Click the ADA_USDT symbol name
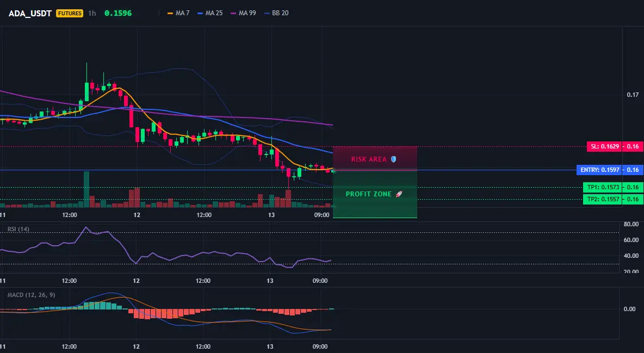The width and height of the screenshot is (644, 353). (x=30, y=13)
